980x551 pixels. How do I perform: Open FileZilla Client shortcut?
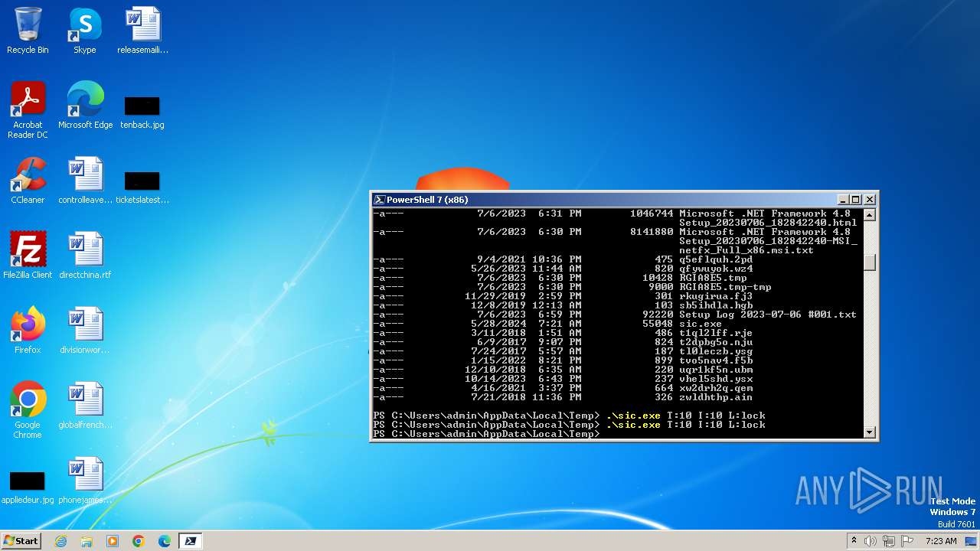coord(28,255)
